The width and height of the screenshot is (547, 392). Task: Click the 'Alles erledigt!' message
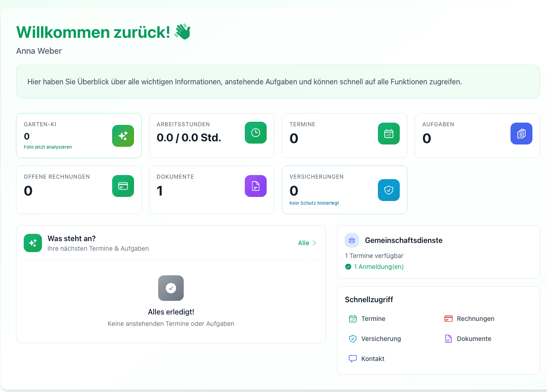click(171, 312)
